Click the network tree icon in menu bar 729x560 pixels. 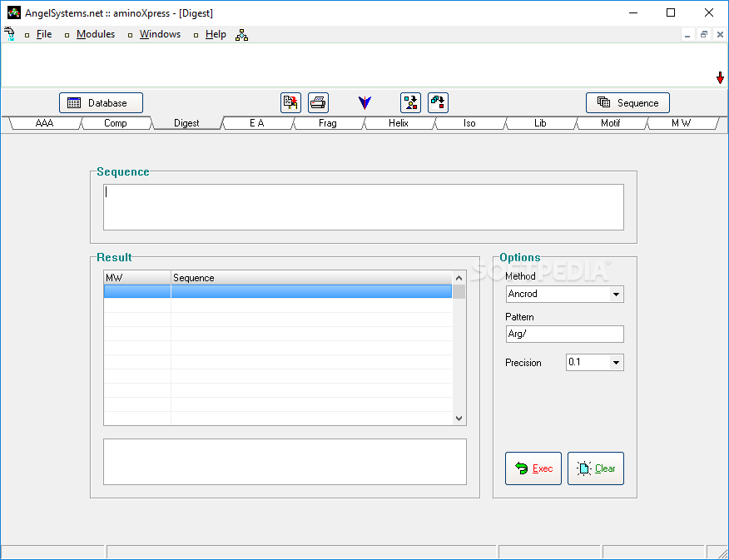tap(242, 35)
